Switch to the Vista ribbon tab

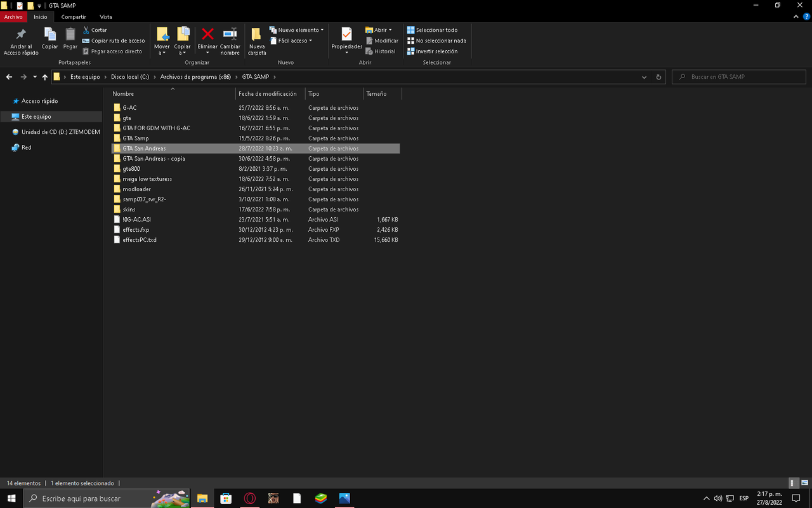click(106, 17)
